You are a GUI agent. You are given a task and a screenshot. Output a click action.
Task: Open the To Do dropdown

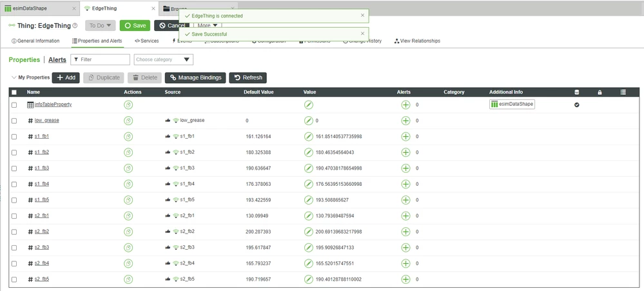pyautogui.click(x=100, y=25)
